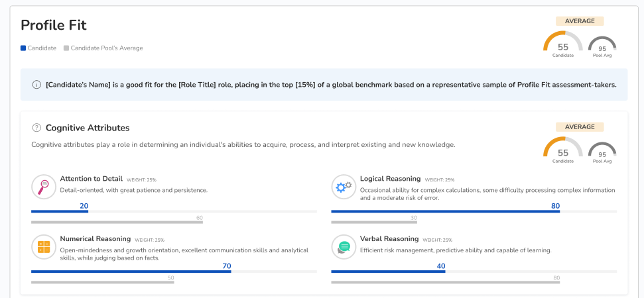The image size is (644, 298).
Task: Click the Profile Fit page title
Action: (54, 25)
